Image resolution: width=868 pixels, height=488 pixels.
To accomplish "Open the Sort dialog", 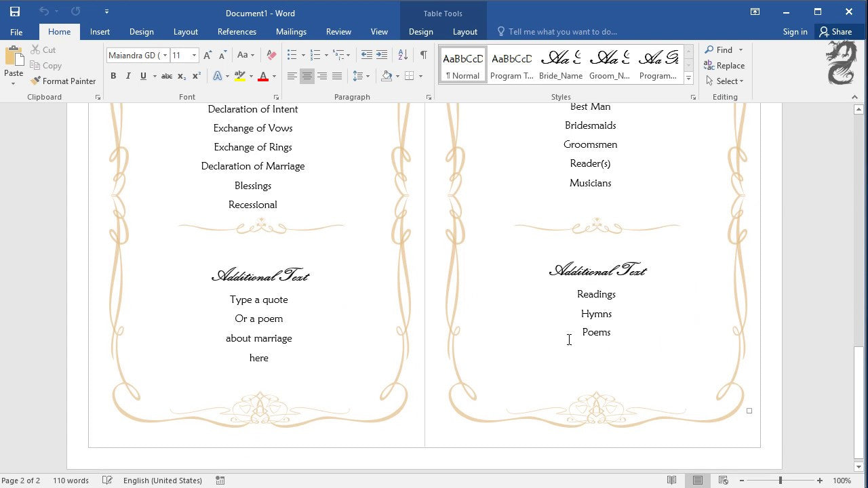I will (403, 55).
